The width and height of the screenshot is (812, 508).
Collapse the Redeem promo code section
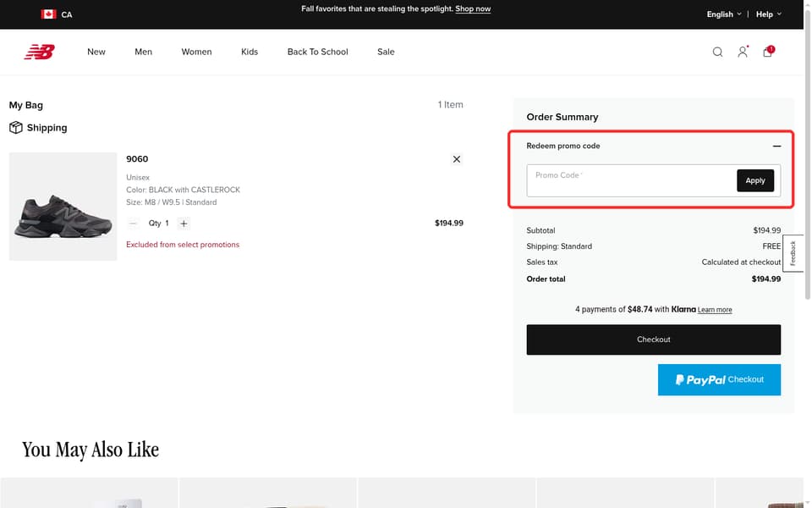point(776,146)
